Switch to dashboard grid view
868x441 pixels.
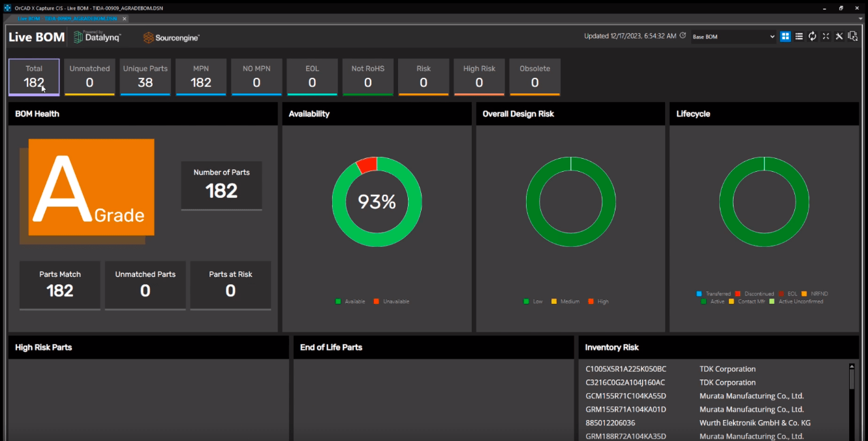[x=786, y=37]
